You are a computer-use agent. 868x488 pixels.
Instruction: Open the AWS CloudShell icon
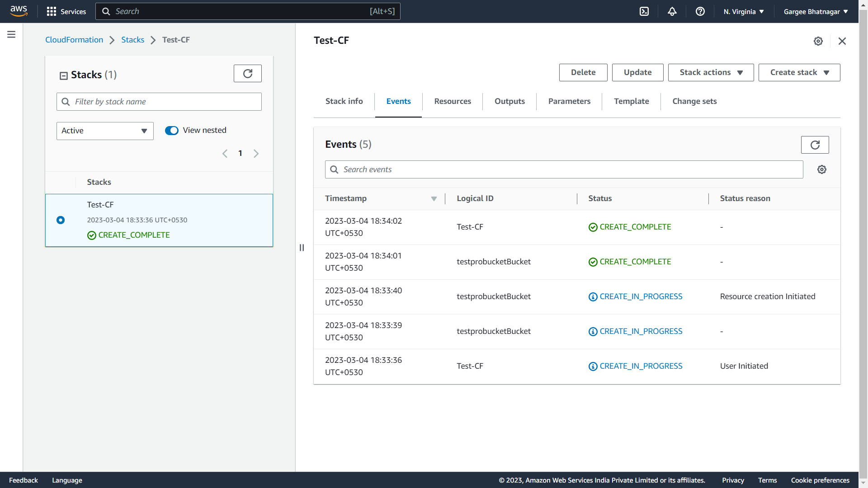644,11
